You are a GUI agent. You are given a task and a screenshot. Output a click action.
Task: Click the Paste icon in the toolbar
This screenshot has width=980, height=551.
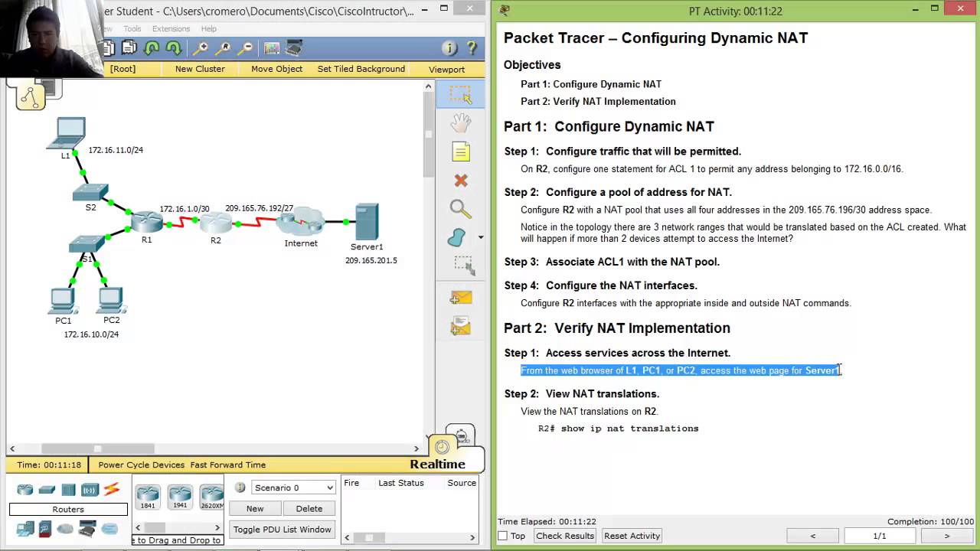click(x=129, y=48)
